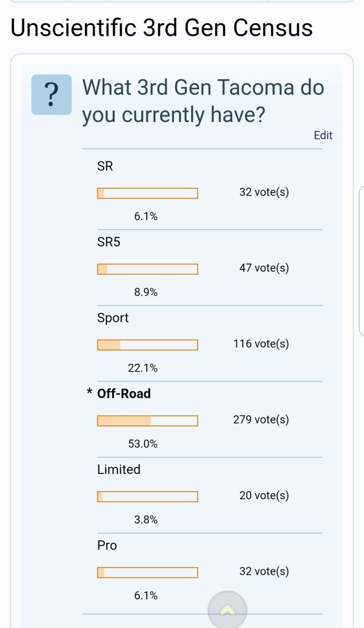Click the 32 vote(s) link for SR
This screenshot has width=364, height=628.
[x=264, y=192]
